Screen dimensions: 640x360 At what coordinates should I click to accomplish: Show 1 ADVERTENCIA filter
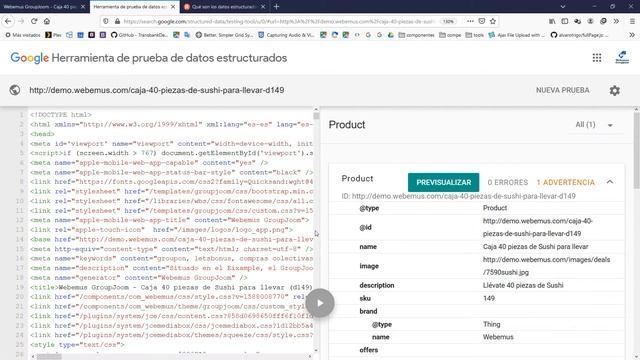pyautogui.click(x=565, y=182)
